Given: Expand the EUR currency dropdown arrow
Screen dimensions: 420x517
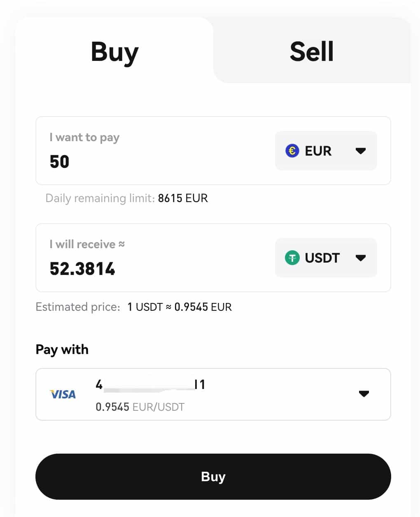Looking at the screenshot, I should (x=360, y=151).
